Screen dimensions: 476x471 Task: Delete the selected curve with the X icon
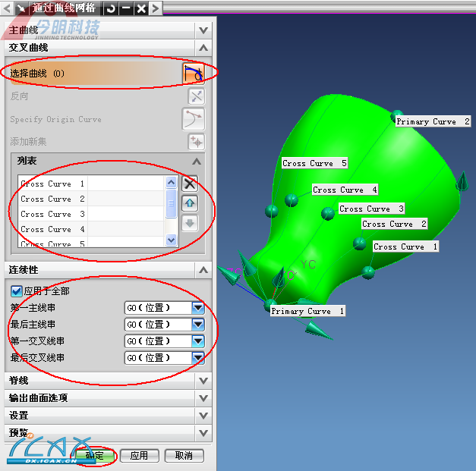click(x=191, y=183)
